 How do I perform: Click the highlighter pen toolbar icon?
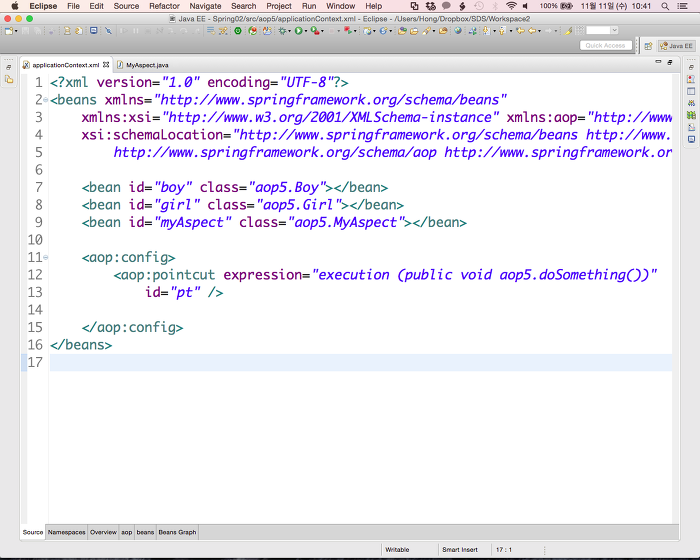tap(568, 31)
